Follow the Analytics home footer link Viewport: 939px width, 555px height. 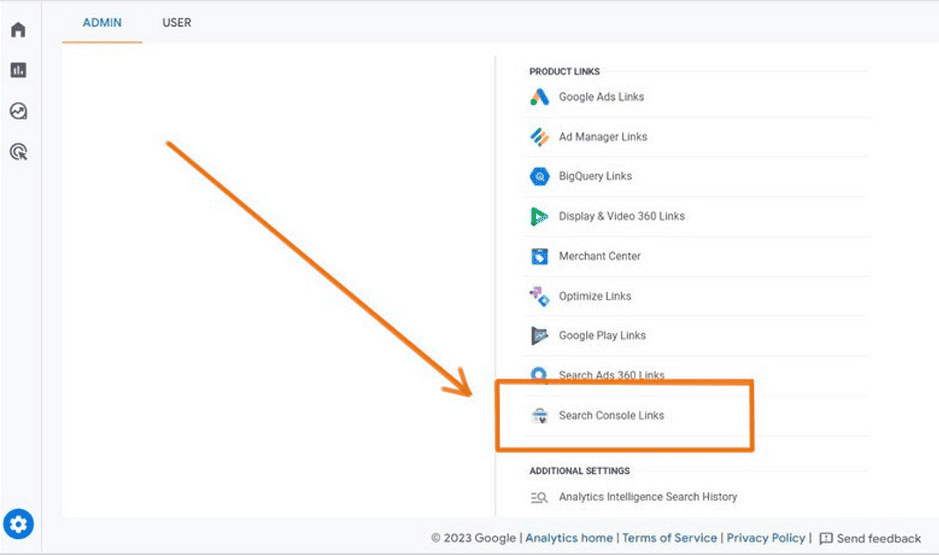pyautogui.click(x=569, y=538)
